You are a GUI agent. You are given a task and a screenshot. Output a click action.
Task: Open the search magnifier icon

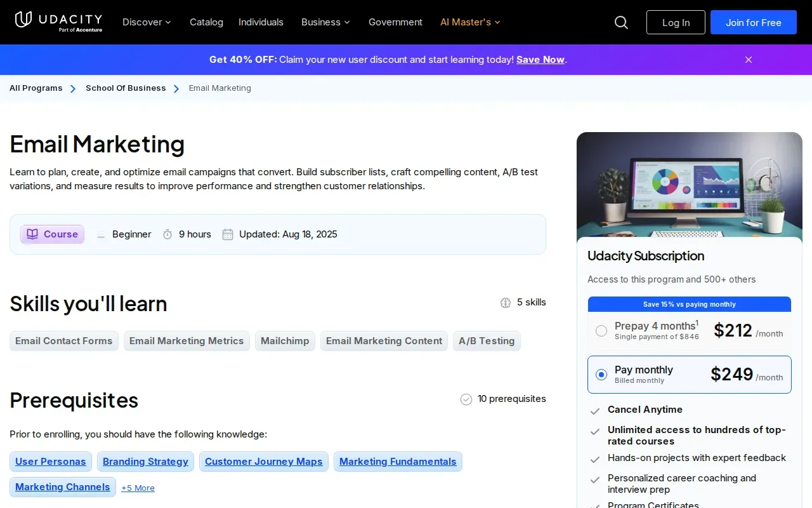tap(621, 22)
